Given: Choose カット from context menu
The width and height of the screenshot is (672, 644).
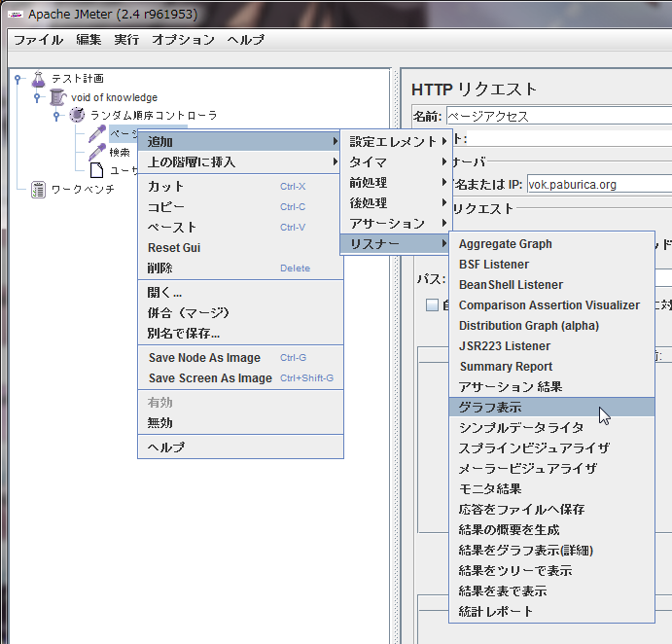Looking at the screenshot, I should 240,187.
